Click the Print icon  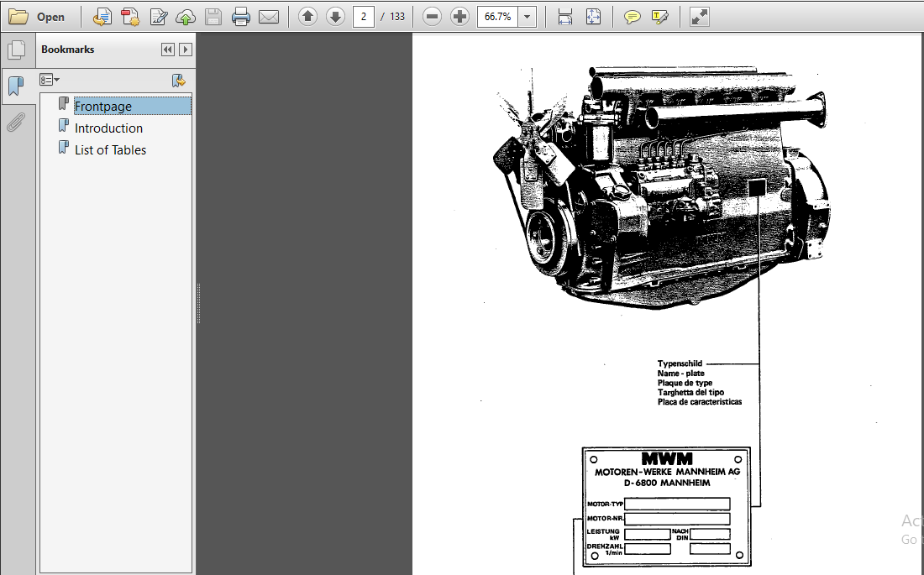[x=240, y=17]
